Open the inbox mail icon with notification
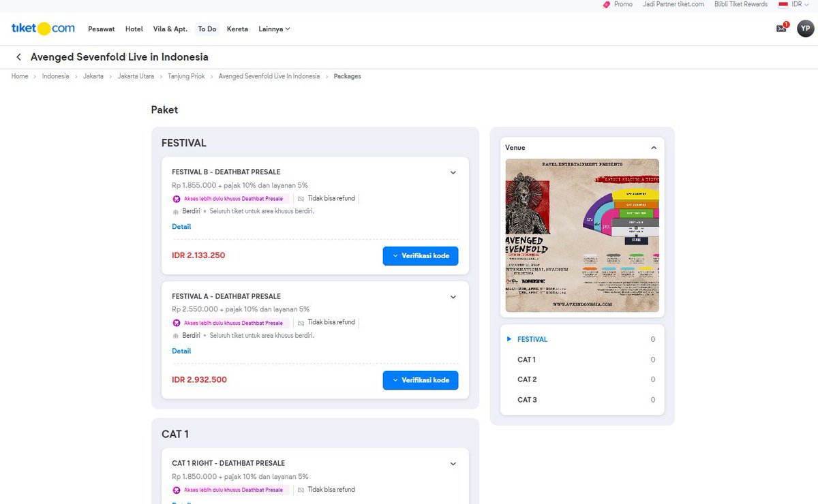 (781, 29)
